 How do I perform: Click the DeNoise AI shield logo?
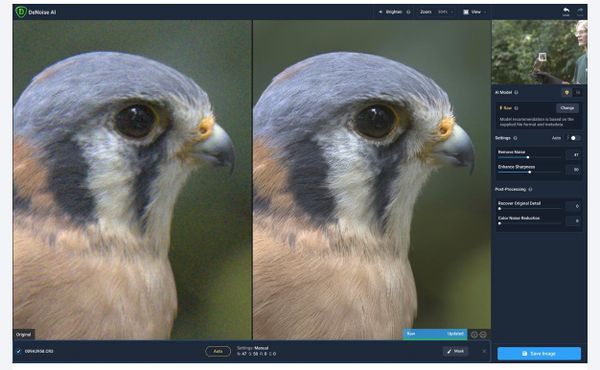coord(21,12)
